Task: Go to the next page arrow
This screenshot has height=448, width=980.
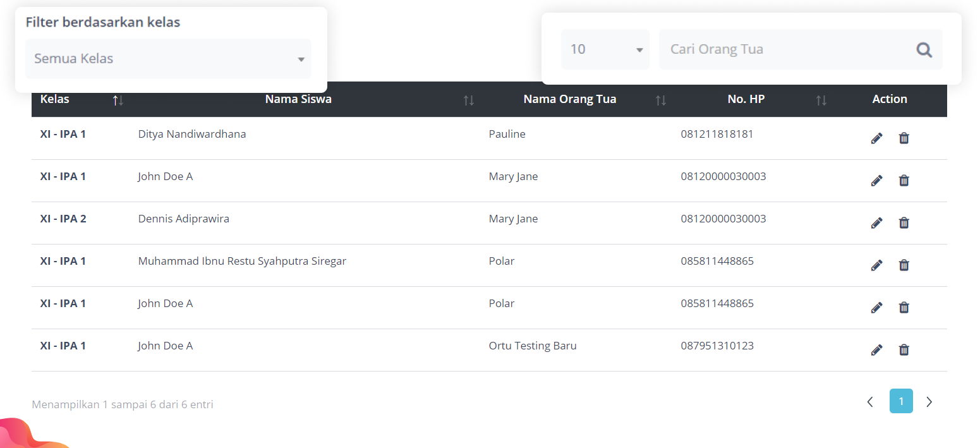Action: (x=929, y=402)
